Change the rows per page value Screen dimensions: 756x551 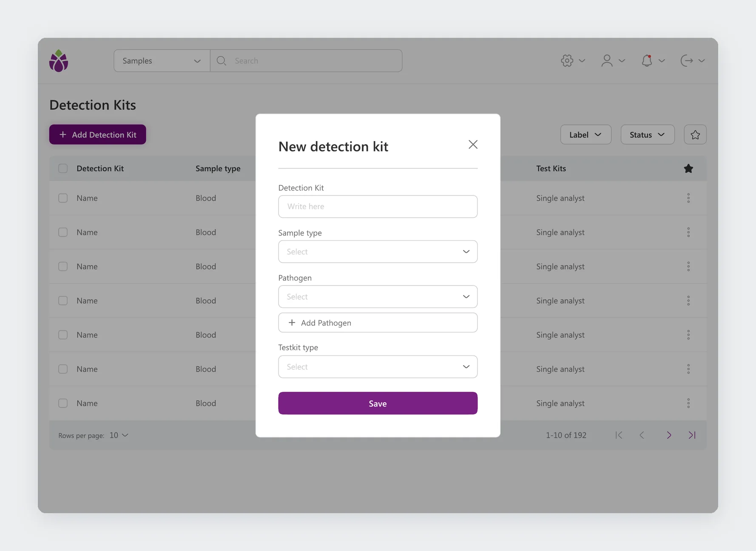coord(119,435)
